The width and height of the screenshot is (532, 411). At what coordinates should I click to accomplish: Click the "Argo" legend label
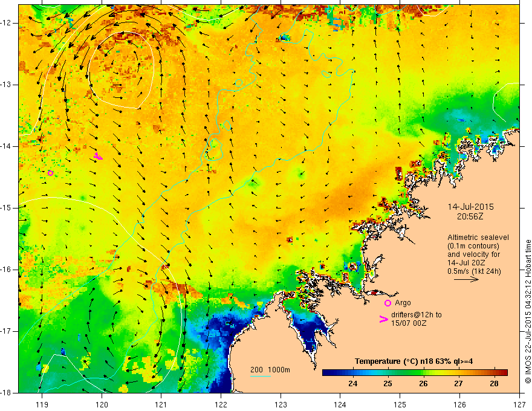coord(403,303)
